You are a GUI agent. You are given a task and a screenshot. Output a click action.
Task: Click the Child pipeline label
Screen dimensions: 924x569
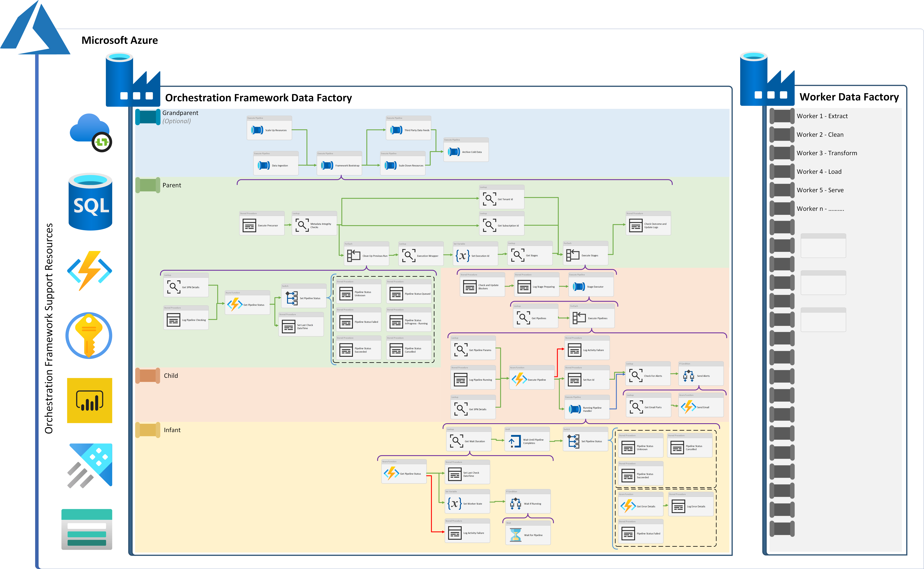click(x=171, y=376)
